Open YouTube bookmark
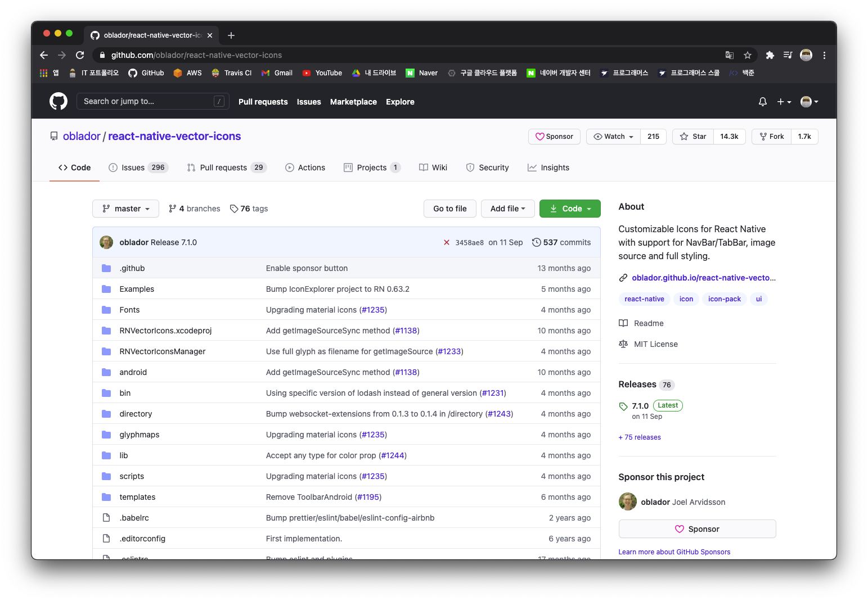Screen dimensions: 868x601 (322, 73)
